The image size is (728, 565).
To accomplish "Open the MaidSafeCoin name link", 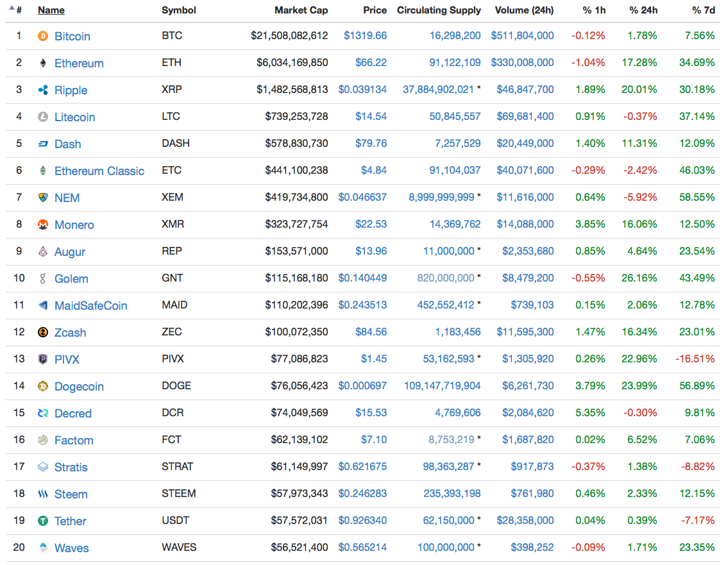I will pyautogui.click(x=91, y=305).
